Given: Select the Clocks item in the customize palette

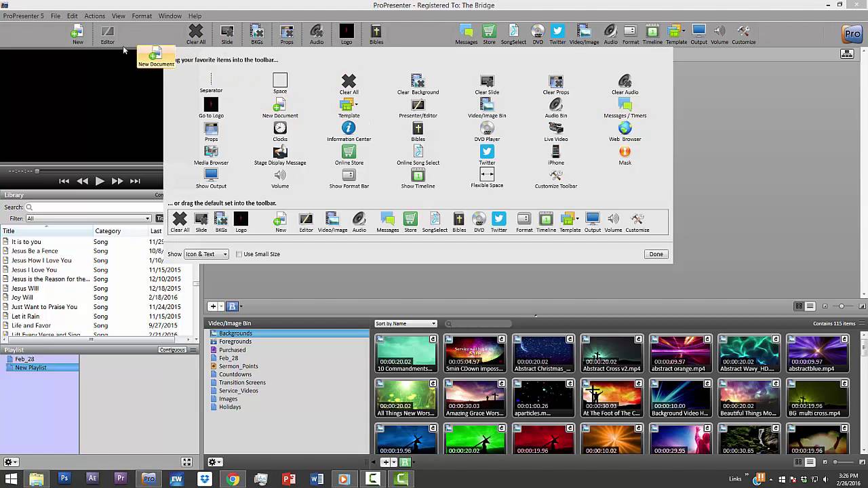Looking at the screenshot, I should click(x=280, y=132).
